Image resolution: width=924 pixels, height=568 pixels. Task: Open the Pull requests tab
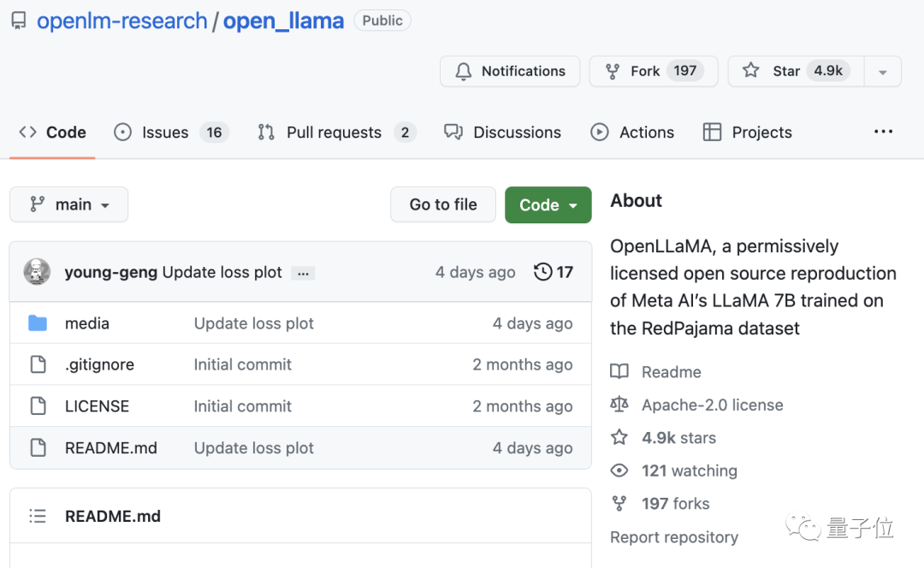(334, 133)
